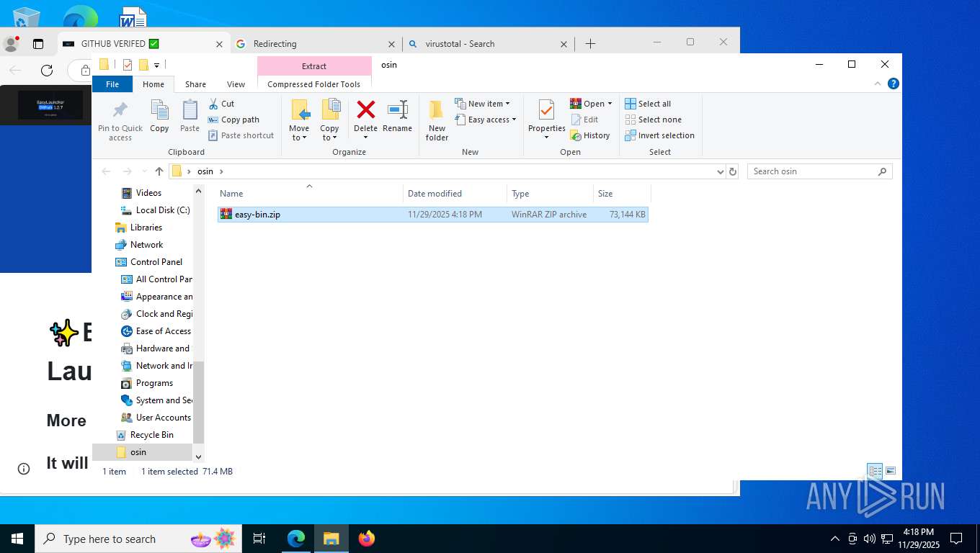Image resolution: width=980 pixels, height=553 pixels.
Task: Refresh the osin folder view
Action: pos(733,171)
